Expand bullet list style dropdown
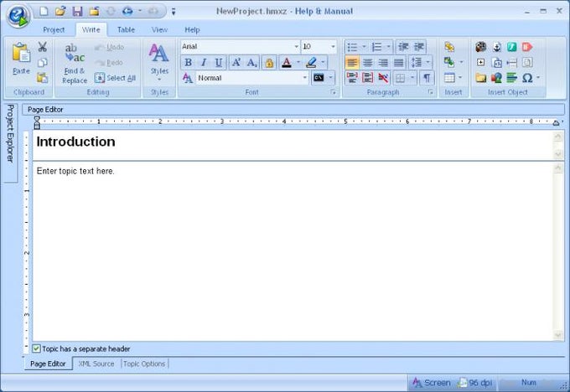 [364, 47]
